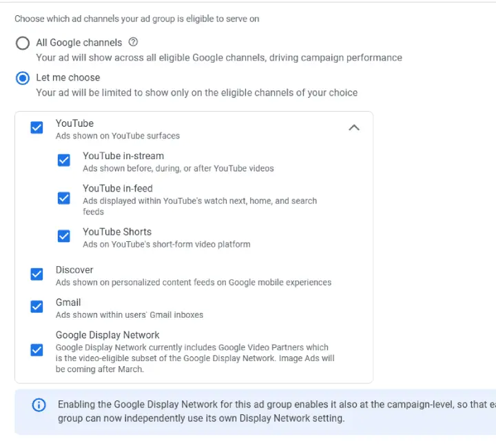
Task: Click the YouTube Shorts label
Action: 117,232
